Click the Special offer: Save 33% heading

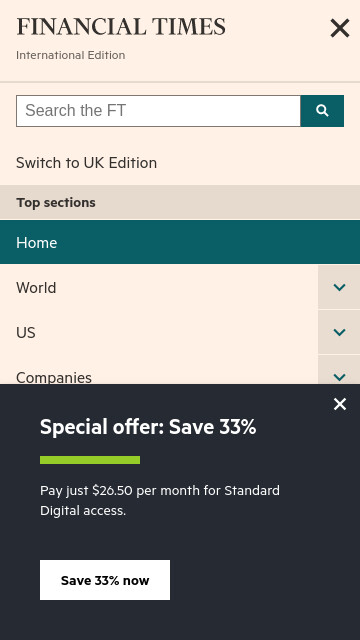[148, 427]
